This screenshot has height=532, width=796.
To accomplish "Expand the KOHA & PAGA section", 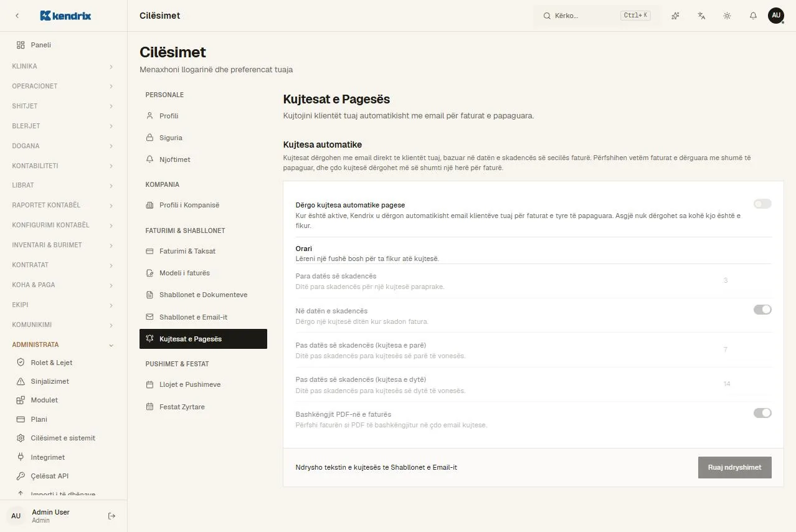I will 64,285.
